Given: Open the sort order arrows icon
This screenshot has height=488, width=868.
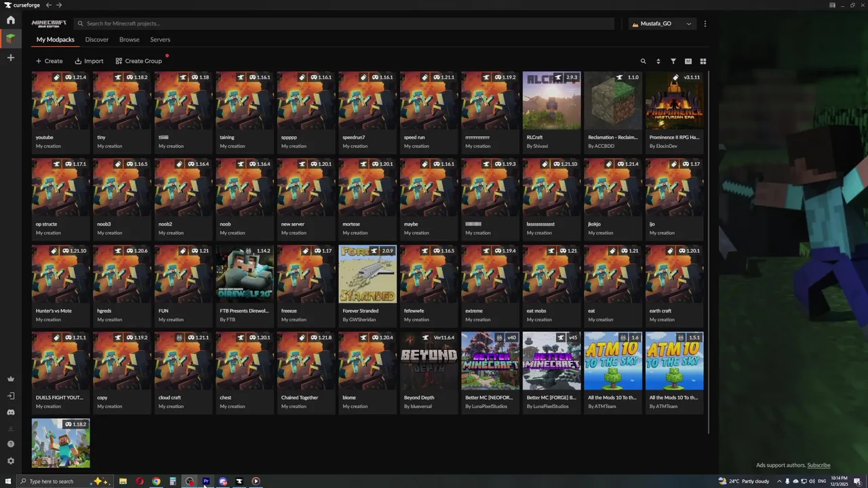Looking at the screenshot, I should pos(658,61).
